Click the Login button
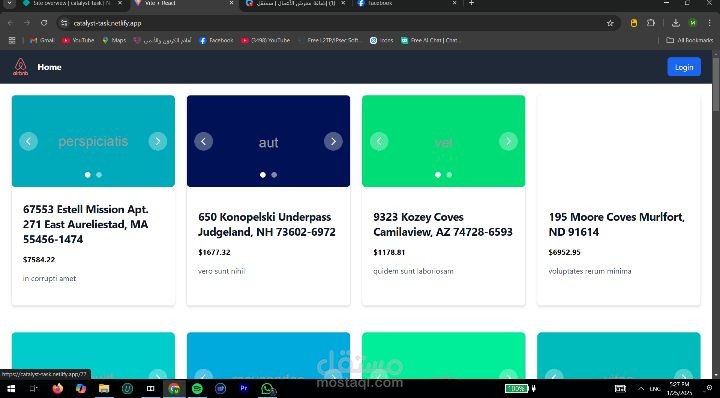This screenshot has width=720, height=398. (x=684, y=67)
